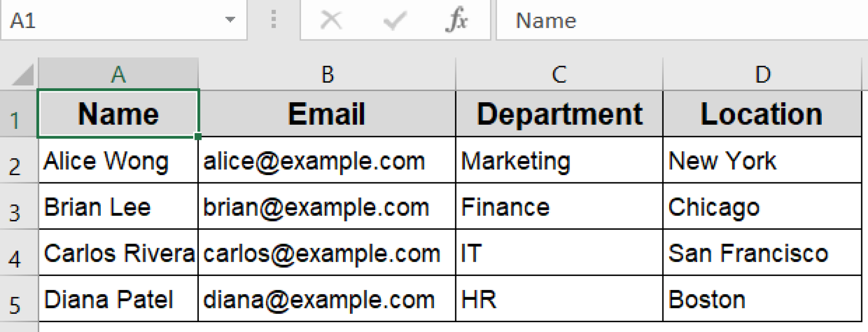Select the Name header cell
868x332 pixels.
[x=117, y=113]
